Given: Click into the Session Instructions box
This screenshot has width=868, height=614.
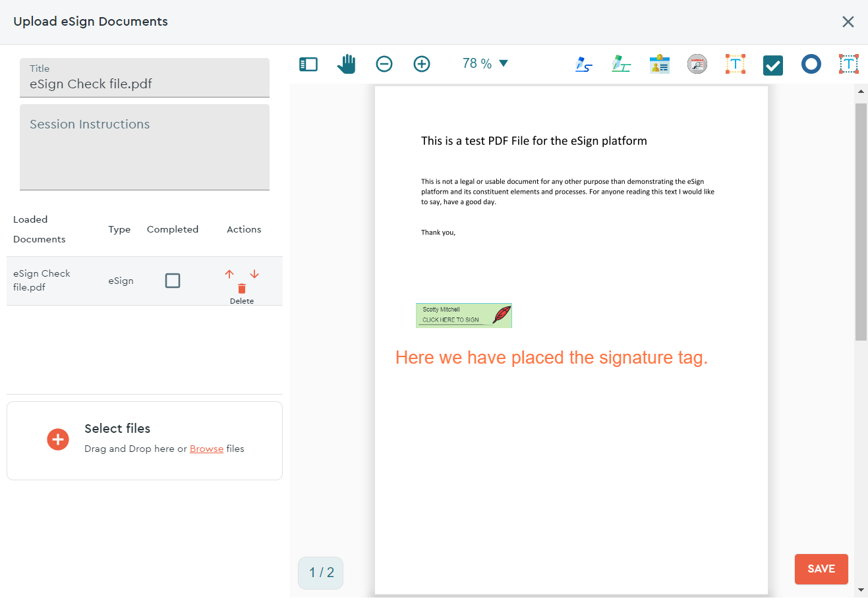Looking at the screenshot, I should (144, 147).
